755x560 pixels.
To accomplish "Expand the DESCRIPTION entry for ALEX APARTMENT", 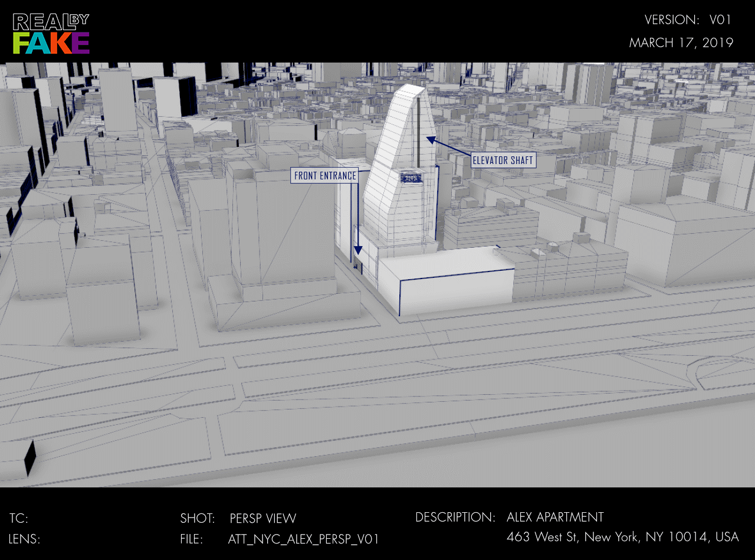I will tap(555, 517).
